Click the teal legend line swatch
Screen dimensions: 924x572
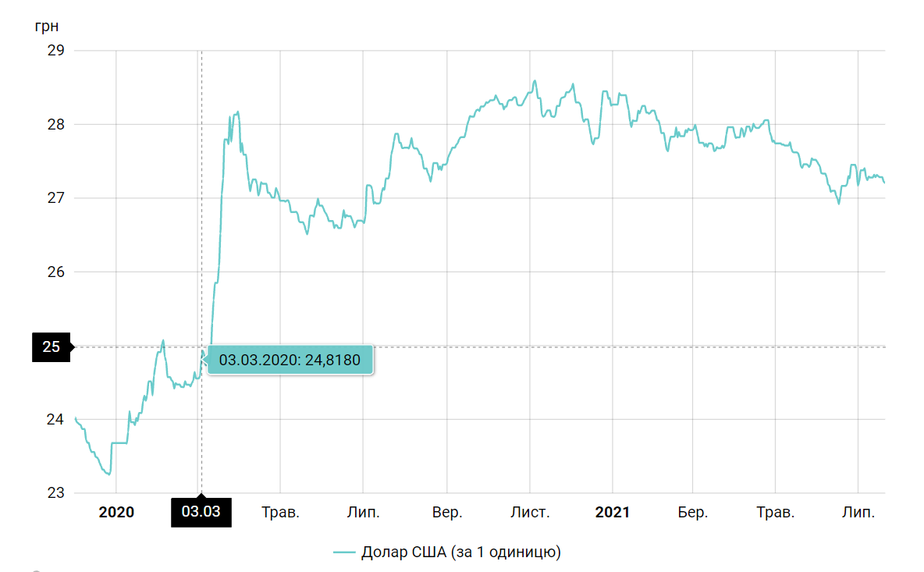345,552
